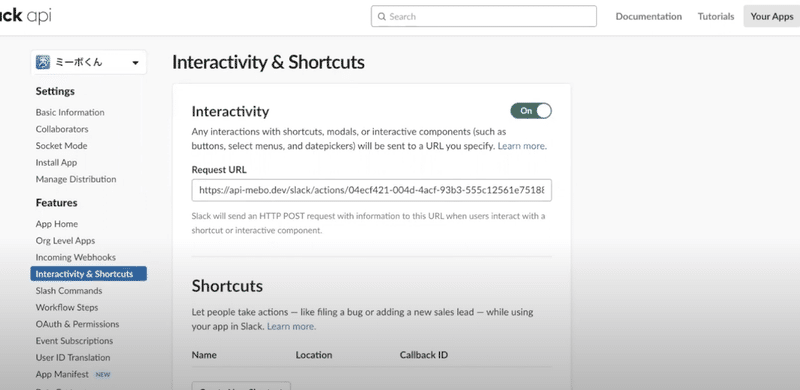
Task: Open Basic Information settings page
Action: [70, 112]
